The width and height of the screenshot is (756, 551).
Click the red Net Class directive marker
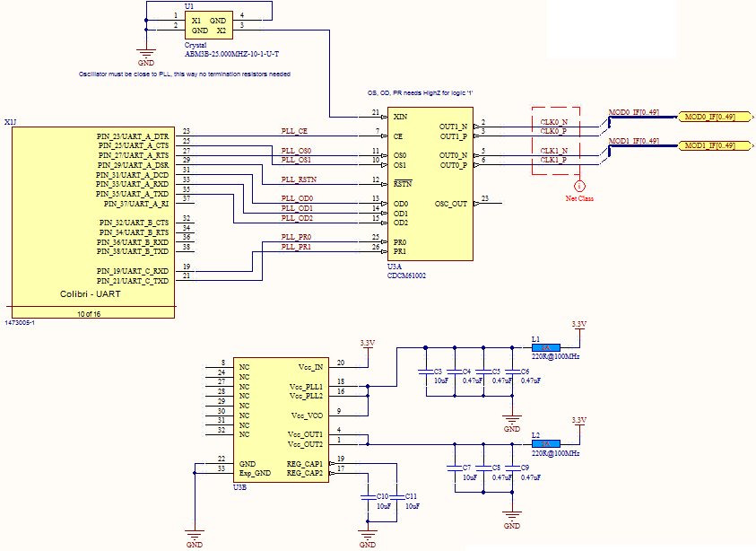[579, 187]
